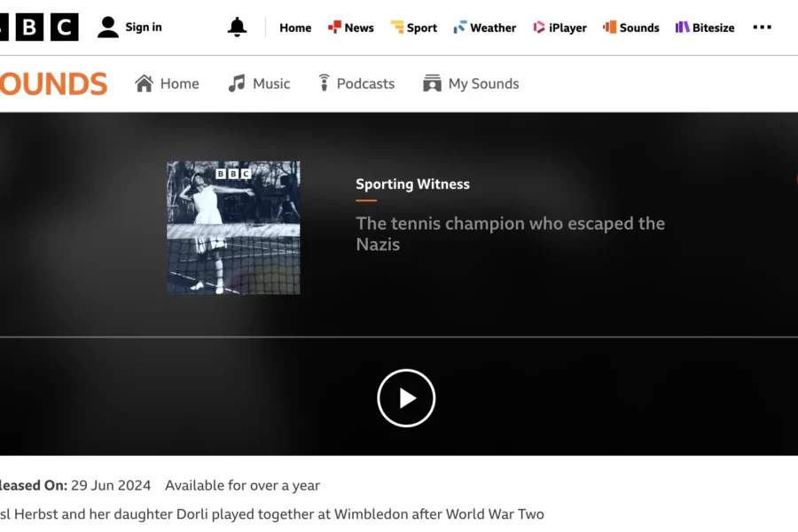
Task: Select the description about Herbst and Dorli
Action: (x=272, y=514)
